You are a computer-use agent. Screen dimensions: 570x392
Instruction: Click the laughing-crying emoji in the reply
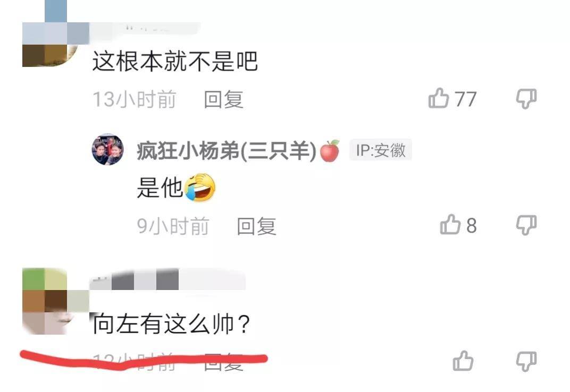(x=199, y=188)
